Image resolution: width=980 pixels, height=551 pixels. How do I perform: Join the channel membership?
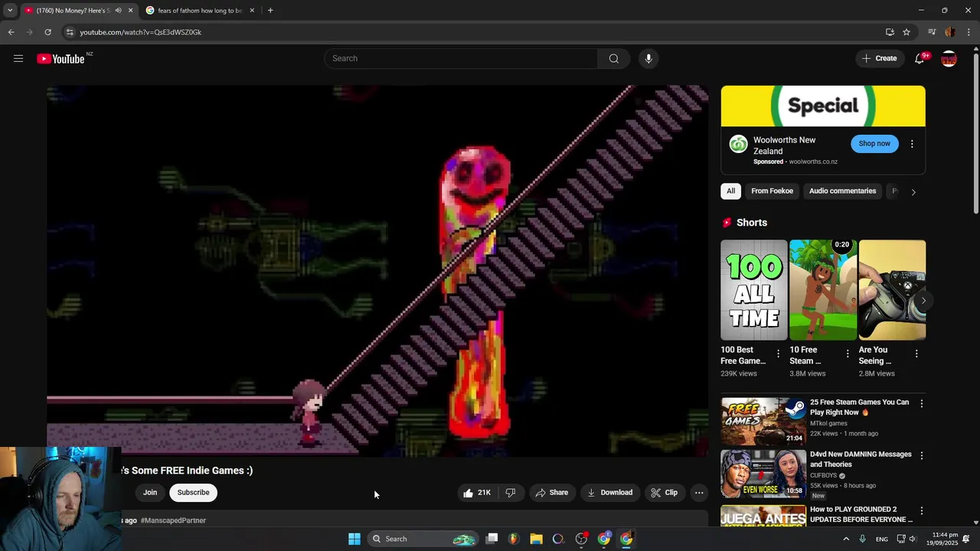click(x=150, y=493)
